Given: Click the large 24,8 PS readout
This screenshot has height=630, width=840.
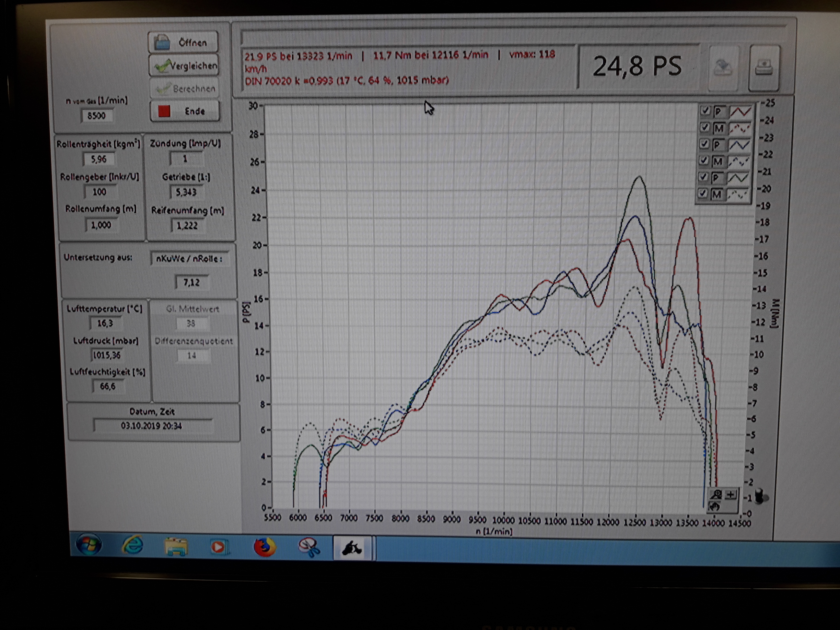Looking at the screenshot, I should pyautogui.click(x=638, y=67).
